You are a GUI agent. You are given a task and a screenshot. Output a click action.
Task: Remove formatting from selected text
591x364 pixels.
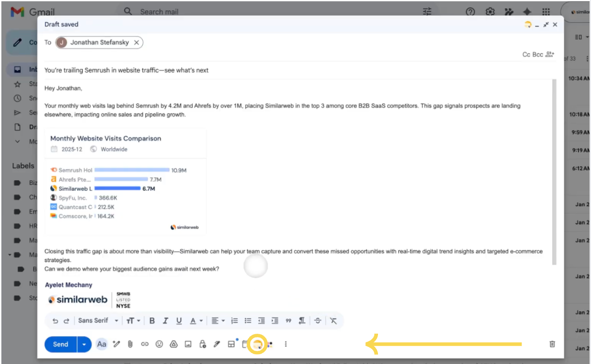pos(333,321)
